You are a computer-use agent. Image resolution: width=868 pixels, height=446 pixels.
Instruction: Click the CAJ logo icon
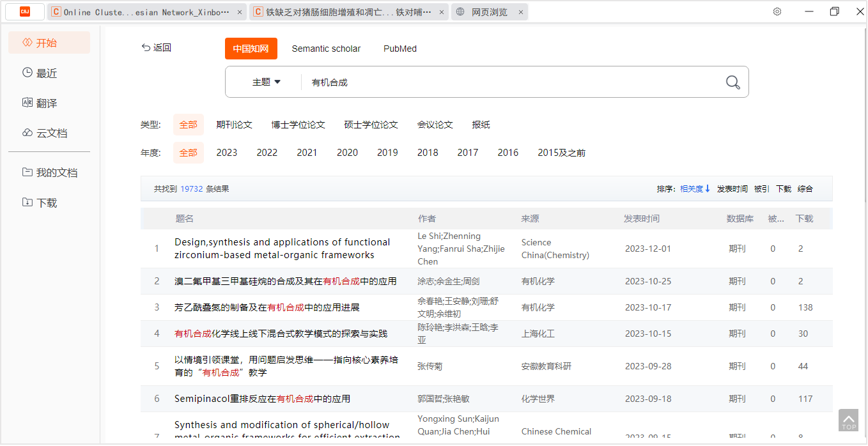coord(25,12)
